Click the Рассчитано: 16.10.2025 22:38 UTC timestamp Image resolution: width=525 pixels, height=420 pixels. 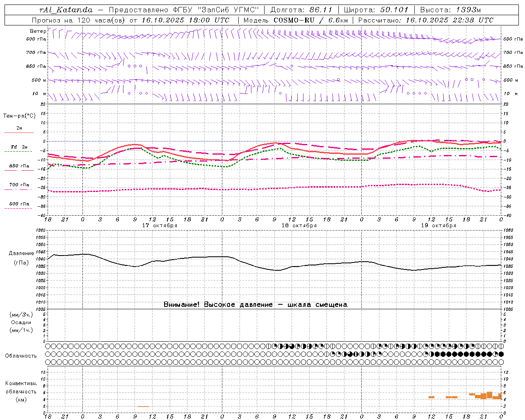[x=426, y=20]
